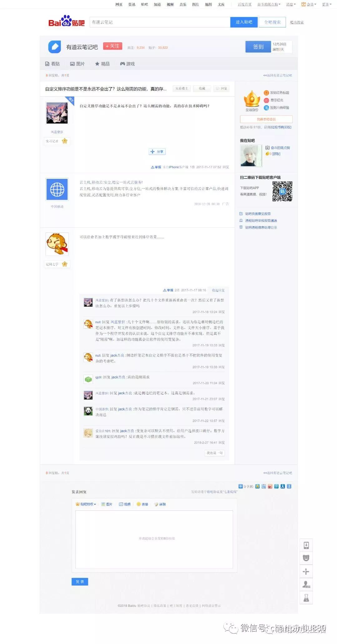Switch to 看贴 tab
This screenshot has height=644, width=337.
coord(52,64)
